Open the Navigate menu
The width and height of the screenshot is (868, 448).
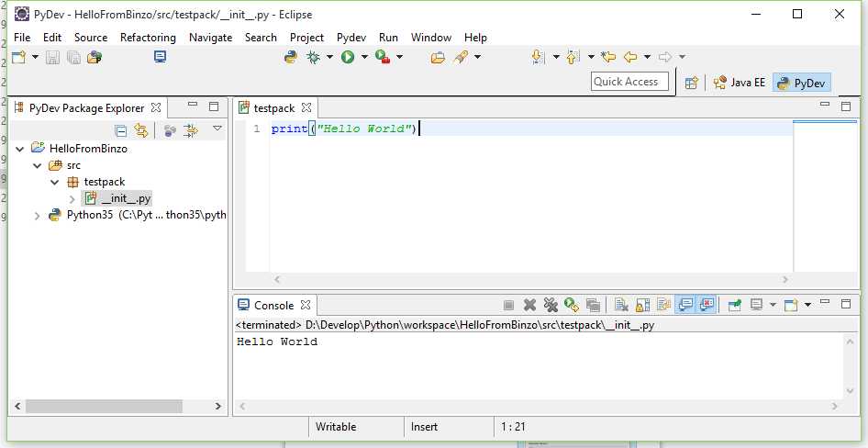click(x=210, y=37)
